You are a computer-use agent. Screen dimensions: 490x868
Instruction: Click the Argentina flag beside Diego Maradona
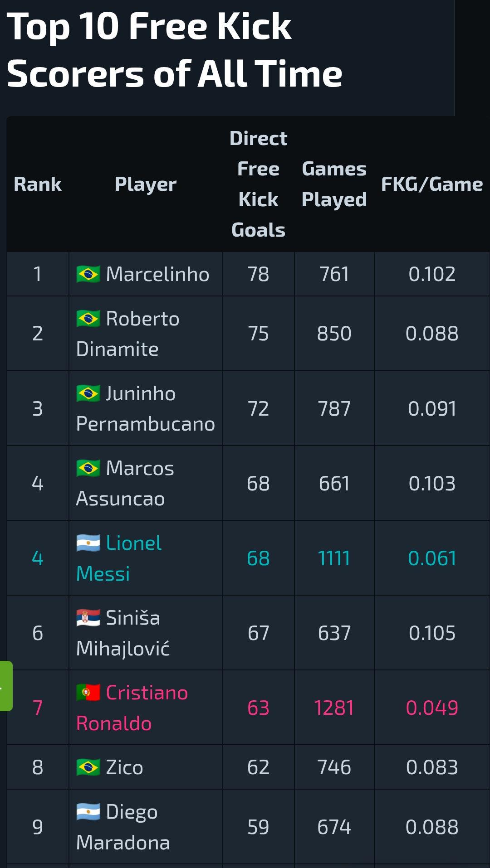(x=88, y=811)
